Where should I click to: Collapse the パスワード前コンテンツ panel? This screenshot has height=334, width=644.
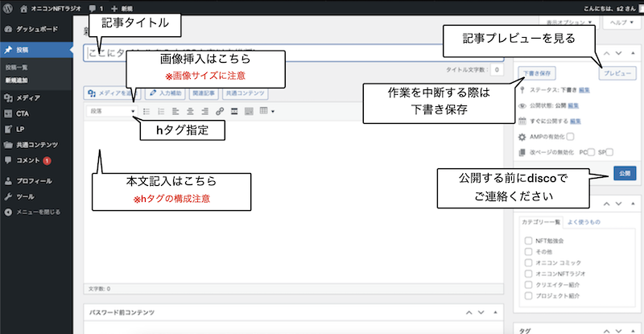click(495, 312)
